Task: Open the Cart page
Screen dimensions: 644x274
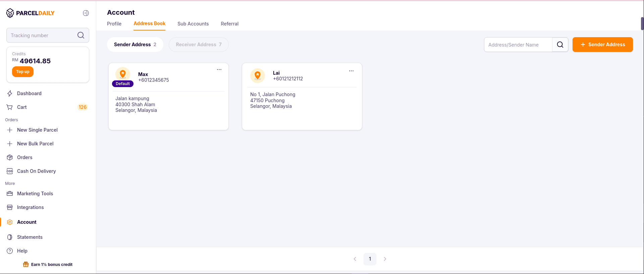Action: (22, 107)
